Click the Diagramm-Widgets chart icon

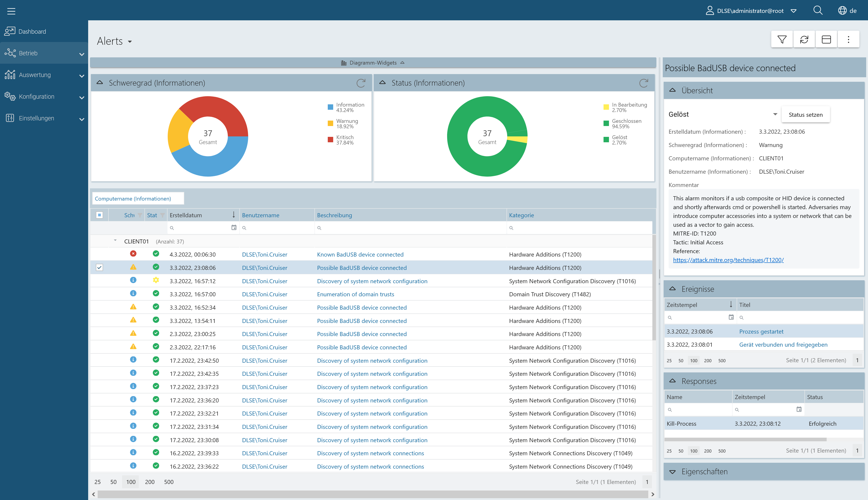click(344, 63)
